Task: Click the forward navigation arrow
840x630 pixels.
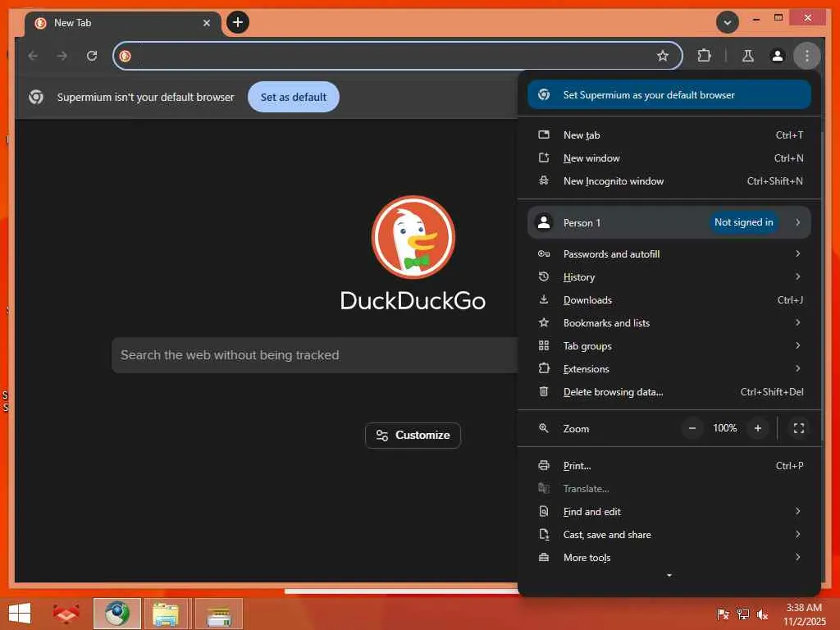Action: 62,56
